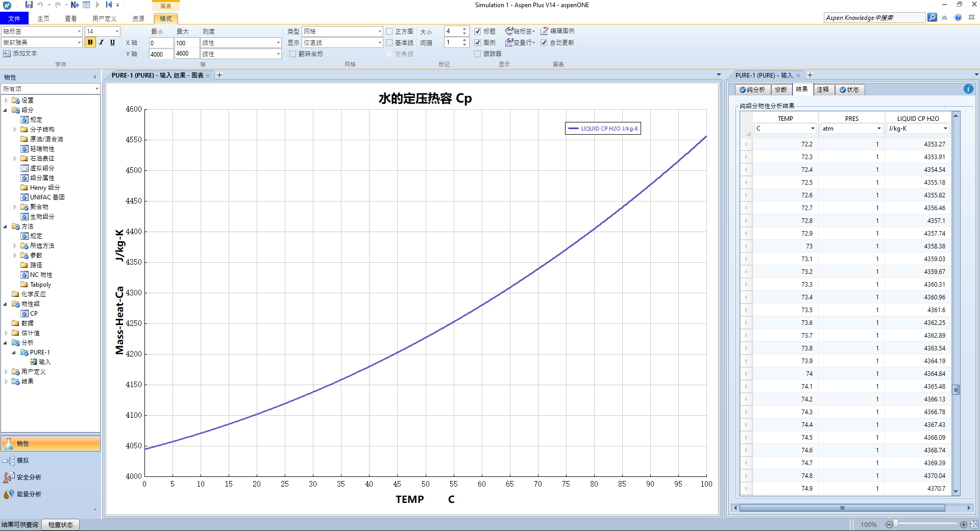Click the Check Status (检查状态) button
This screenshot has width=980, height=531.
[61, 524]
